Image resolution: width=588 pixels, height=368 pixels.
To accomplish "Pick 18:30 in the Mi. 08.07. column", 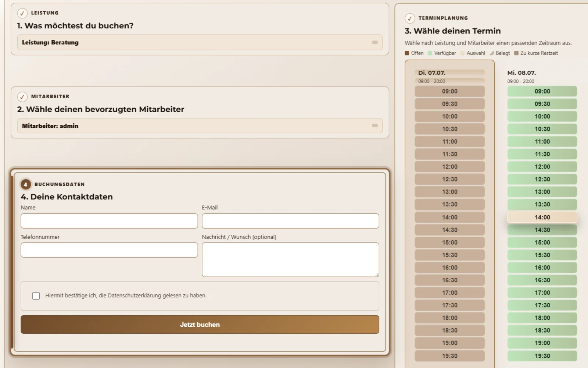I will [x=542, y=330].
